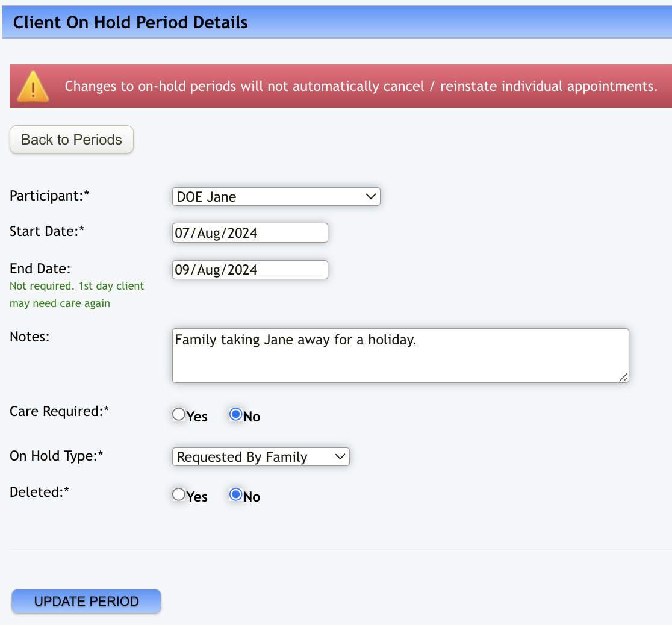Click the End Date field
Screen dimensions: 672x625
pos(250,270)
